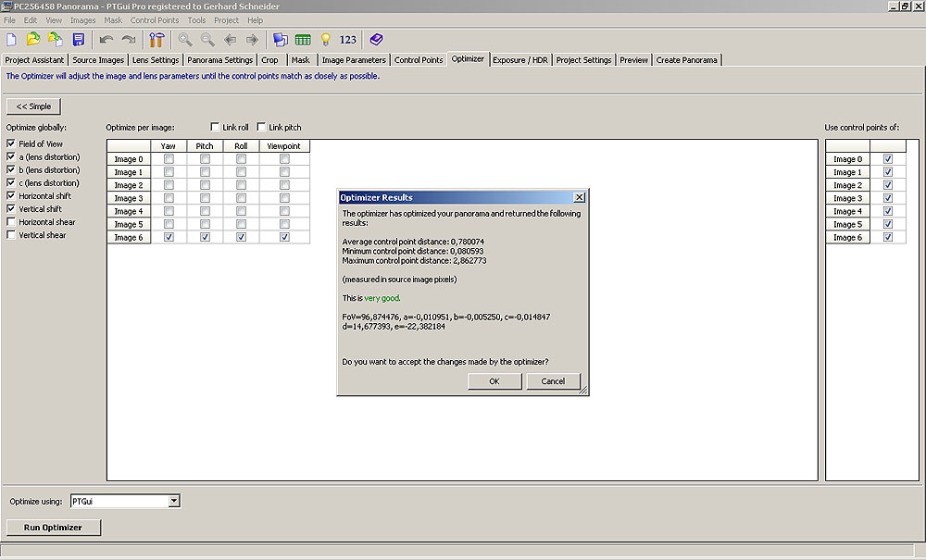Switch to Simple mode button
Viewport: 926px width, 560px height.
[x=33, y=106]
